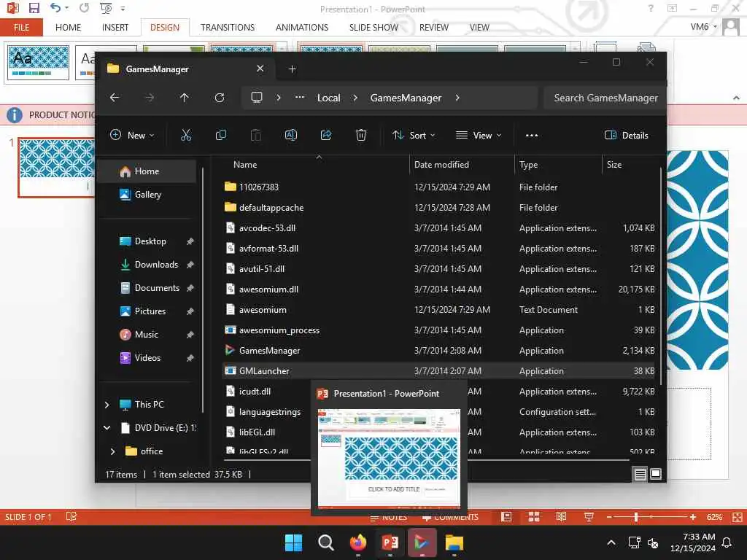The width and height of the screenshot is (747, 560).
Task: Open File Explorer from taskbar
Action: point(454,542)
